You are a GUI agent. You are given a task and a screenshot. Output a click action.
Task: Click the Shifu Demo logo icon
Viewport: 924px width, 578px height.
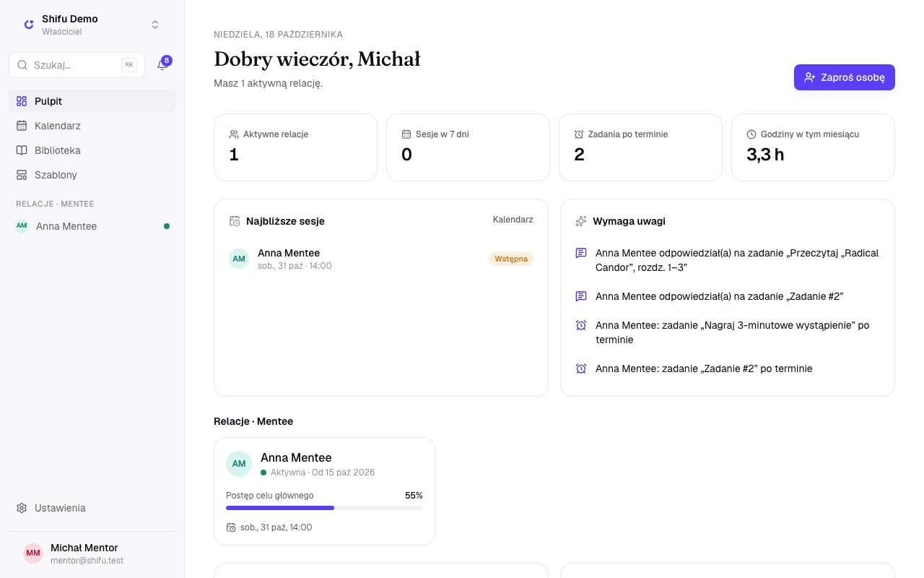pos(29,25)
